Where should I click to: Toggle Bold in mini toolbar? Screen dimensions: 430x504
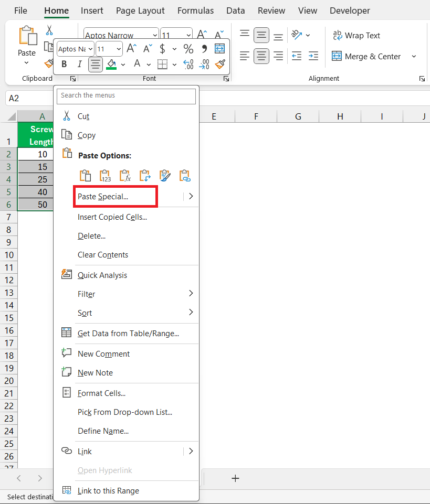point(64,65)
